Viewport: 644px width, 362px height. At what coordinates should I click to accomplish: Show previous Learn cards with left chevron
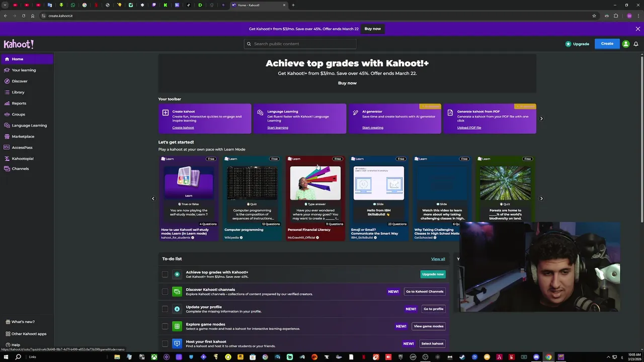pos(153,199)
